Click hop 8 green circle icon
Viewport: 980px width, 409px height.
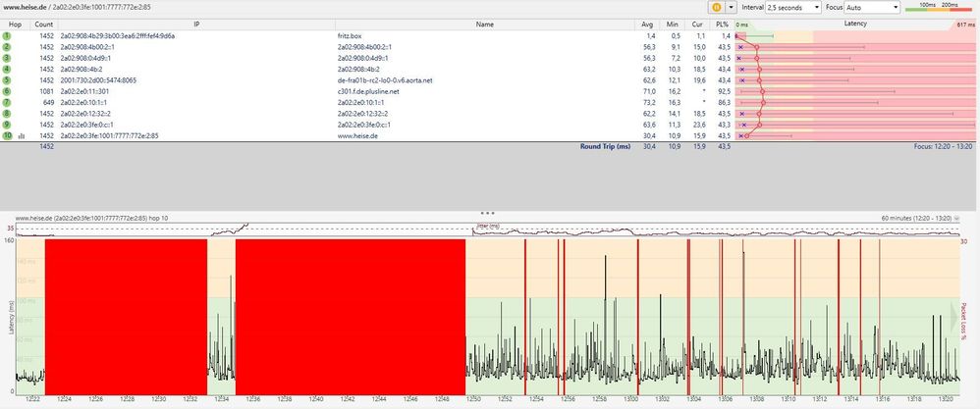[7, 114]
